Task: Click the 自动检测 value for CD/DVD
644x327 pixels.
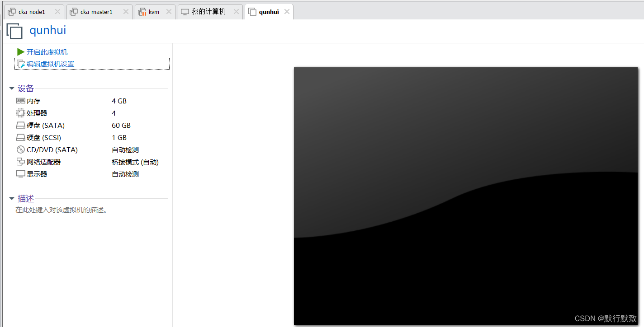Action: pos(125,149)
